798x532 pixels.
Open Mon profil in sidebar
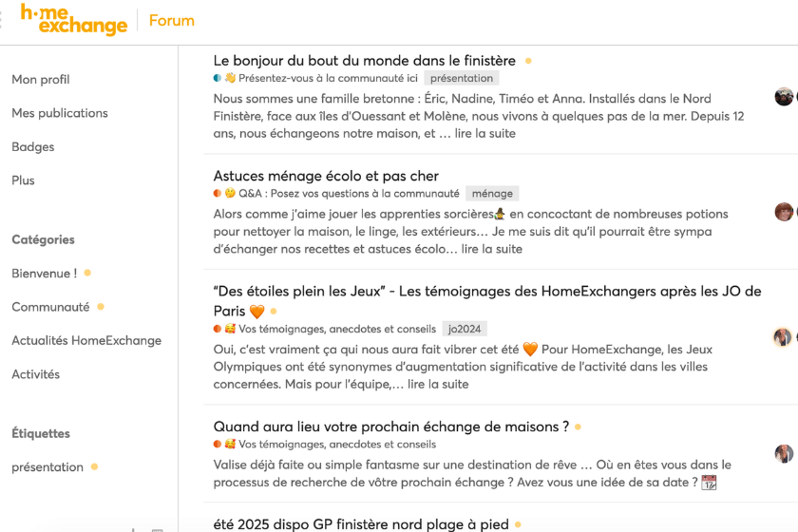click(41, 80)
